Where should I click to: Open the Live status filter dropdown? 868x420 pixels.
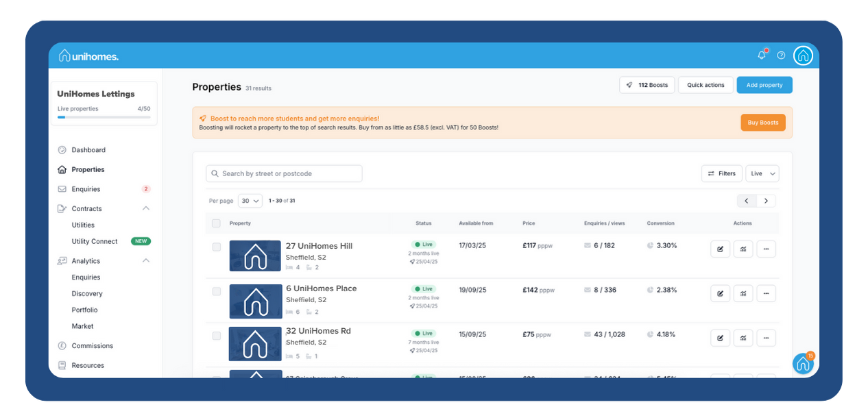(x=762, y=174)
